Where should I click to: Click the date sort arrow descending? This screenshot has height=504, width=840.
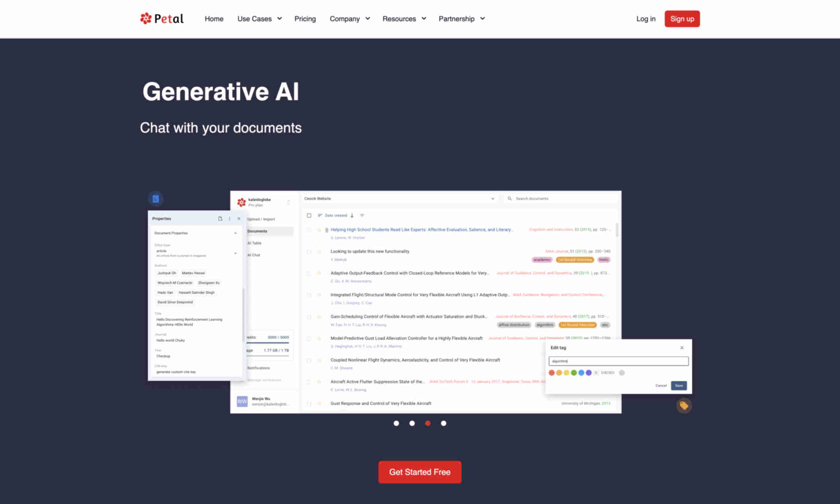(x=352, y=215)
